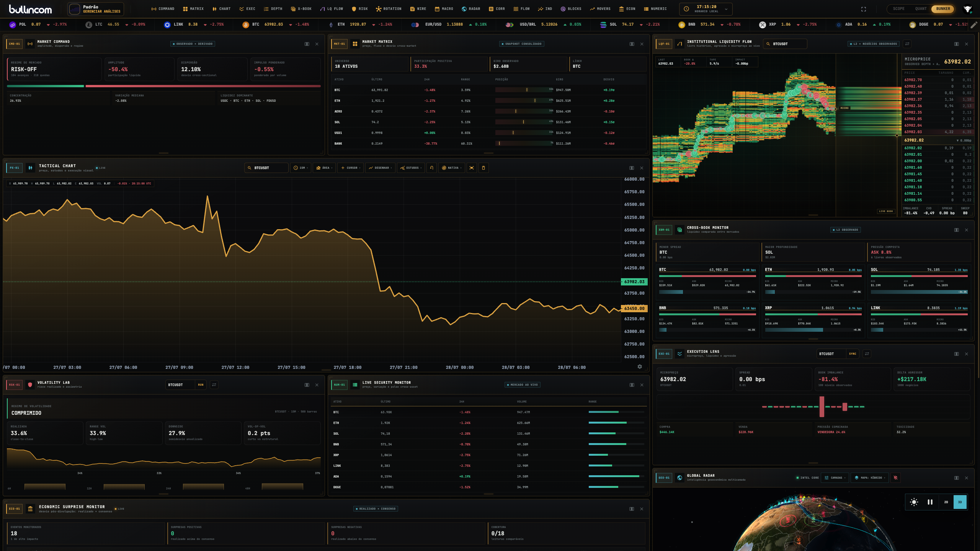
Task: Click the trash icon in Tactical Chart toolbar
Action: pyautogui.click(x=483, y=168)
